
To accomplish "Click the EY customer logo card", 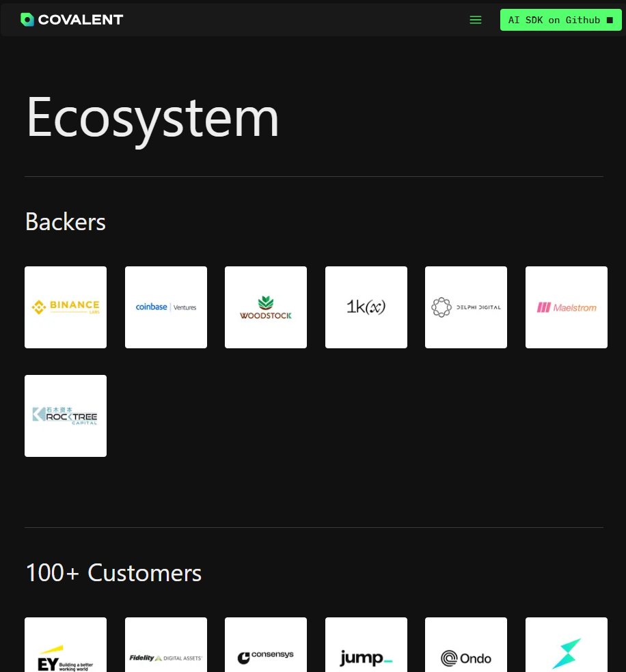I will tap(66, 645).
